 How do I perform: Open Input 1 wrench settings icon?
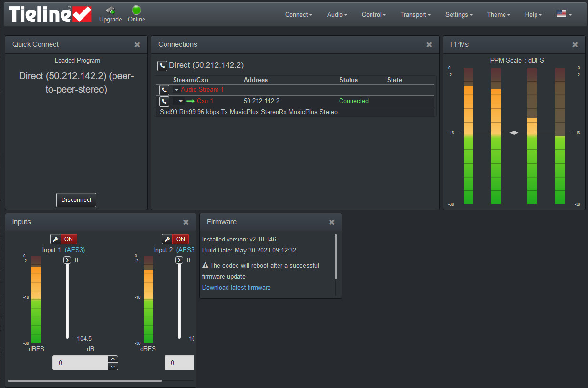(55, 239)
